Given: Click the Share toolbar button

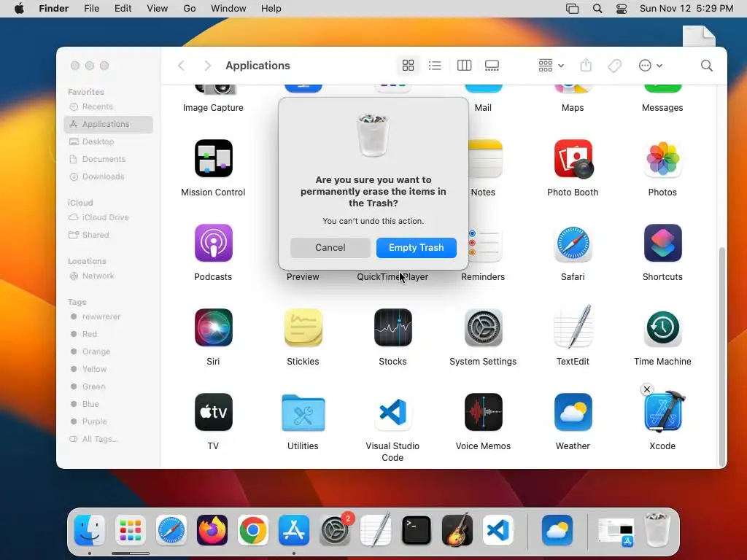Looking at the screenshot, I should pos(586,65).
